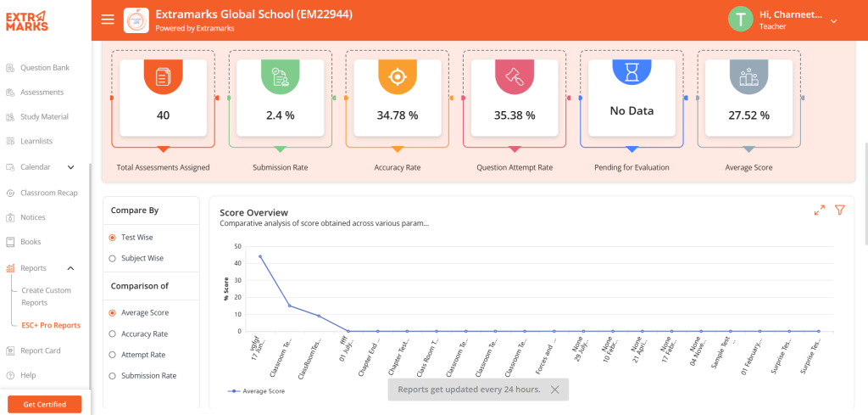Select the Test Wise radio option

[112, 237]
